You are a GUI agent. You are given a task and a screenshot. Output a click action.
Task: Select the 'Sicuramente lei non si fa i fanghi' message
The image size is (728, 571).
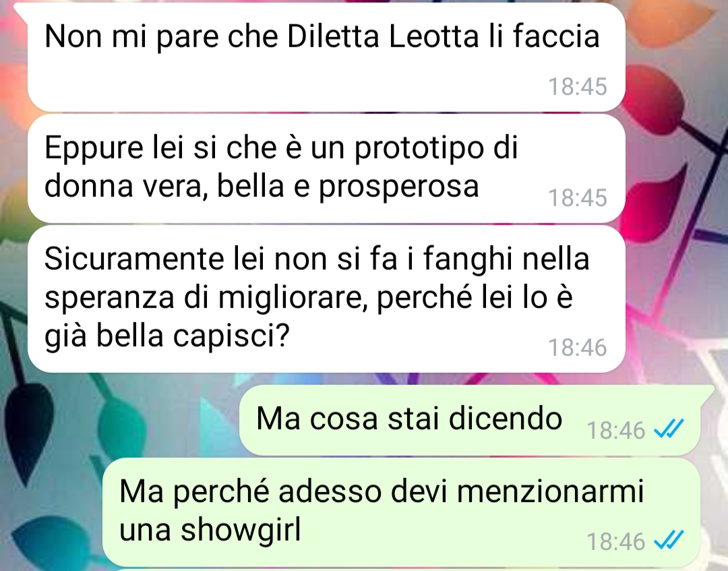point(326,299)
